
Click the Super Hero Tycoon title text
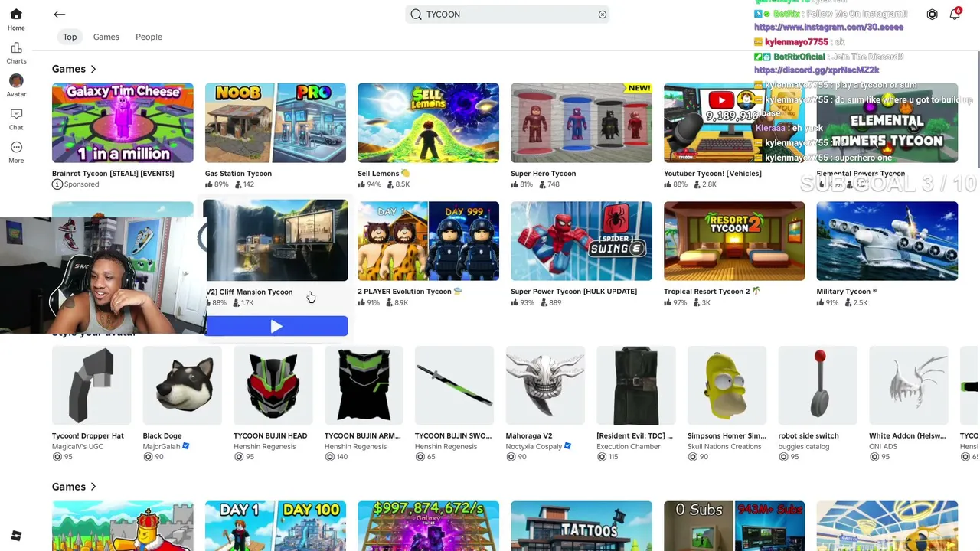(x=543, y=174)
